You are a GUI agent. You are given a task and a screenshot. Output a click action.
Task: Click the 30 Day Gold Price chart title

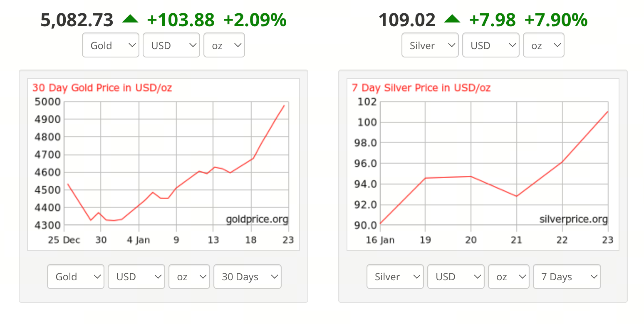(x=102, y=88)
